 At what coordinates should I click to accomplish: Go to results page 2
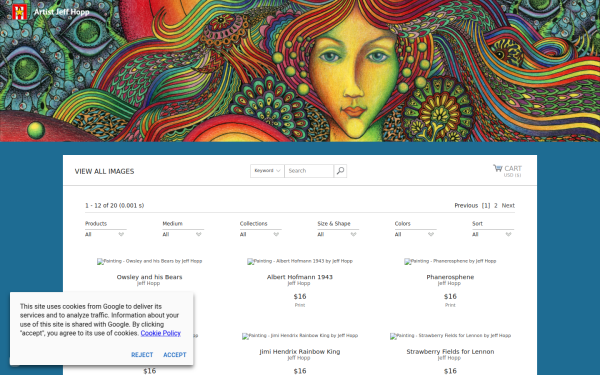pyautogui.click(x=496, y=205)
